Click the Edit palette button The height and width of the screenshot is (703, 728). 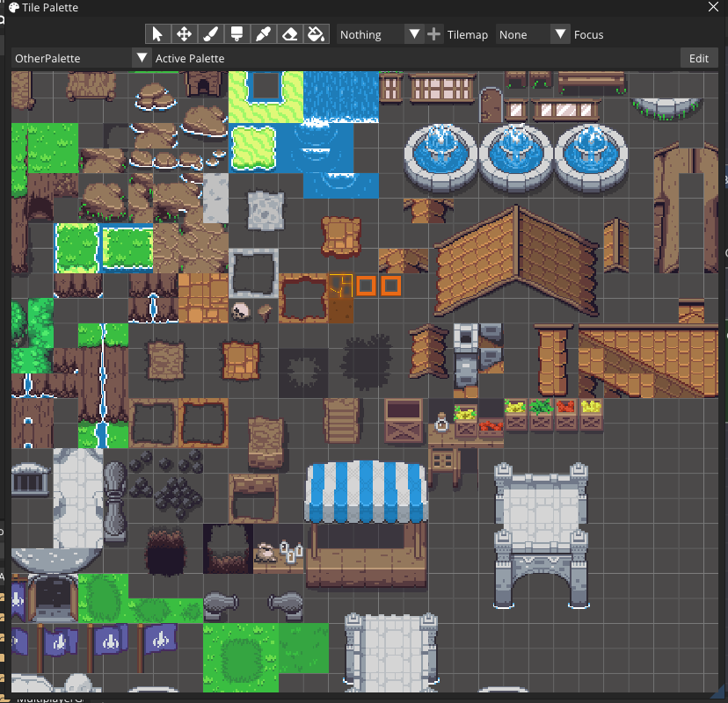click(x=699, y=59)
